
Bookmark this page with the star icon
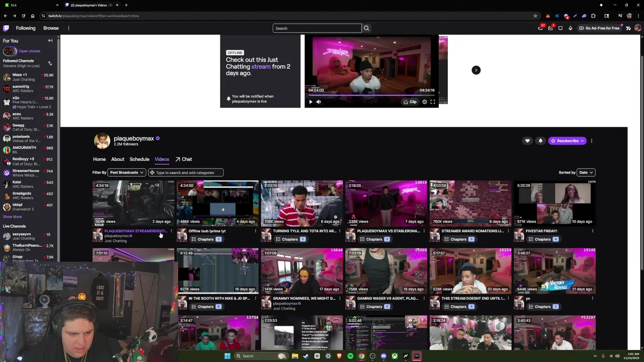(x=535, y=16)
